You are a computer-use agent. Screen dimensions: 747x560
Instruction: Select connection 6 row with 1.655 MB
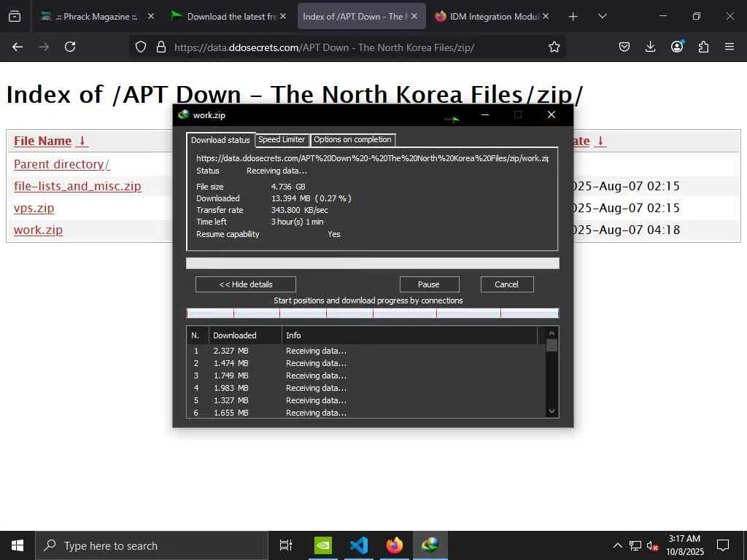tap(366, 413)
